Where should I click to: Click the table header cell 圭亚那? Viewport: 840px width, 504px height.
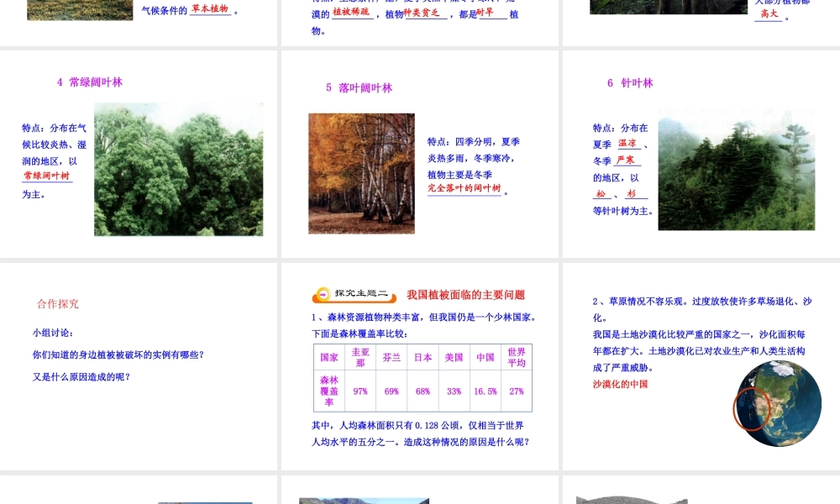pos(360,357)
